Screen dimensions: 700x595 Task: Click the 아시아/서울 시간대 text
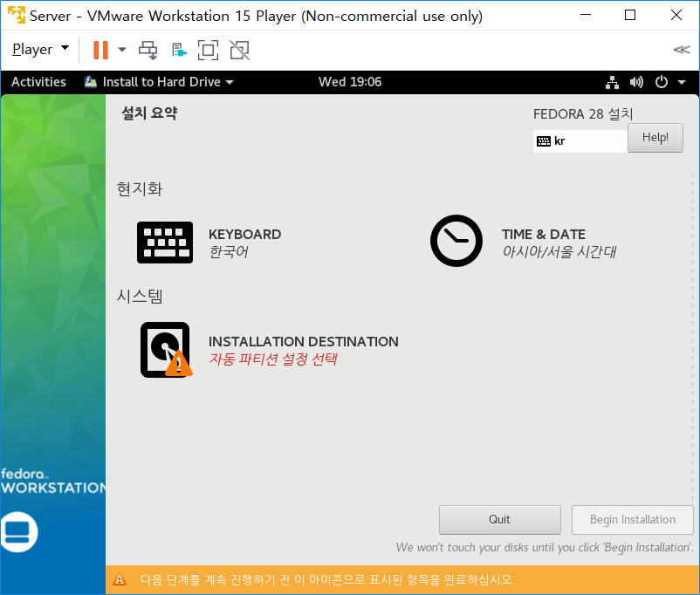point(559,252)
